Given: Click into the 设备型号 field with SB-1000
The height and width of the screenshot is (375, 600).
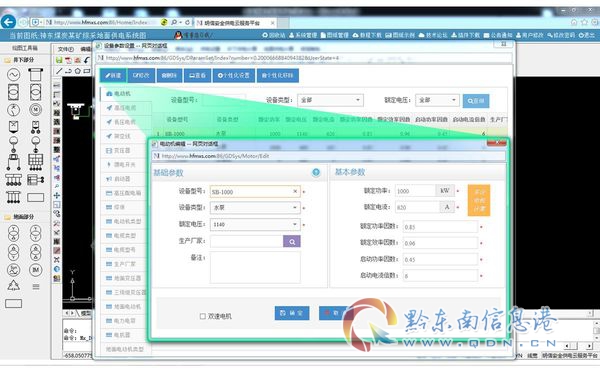Looking at the screenshot, I should [x=255, y=192].
